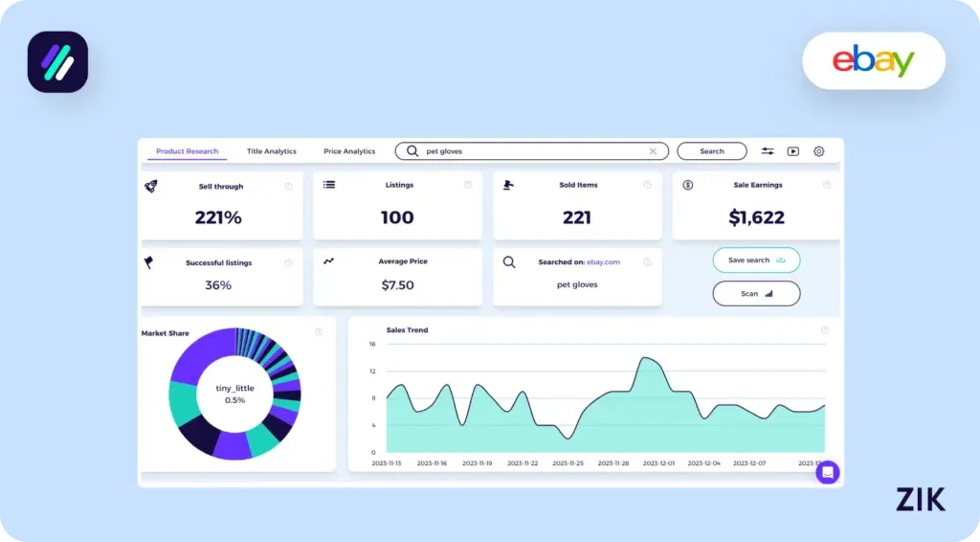Clear the search field with the X icon

pos(653,151)
